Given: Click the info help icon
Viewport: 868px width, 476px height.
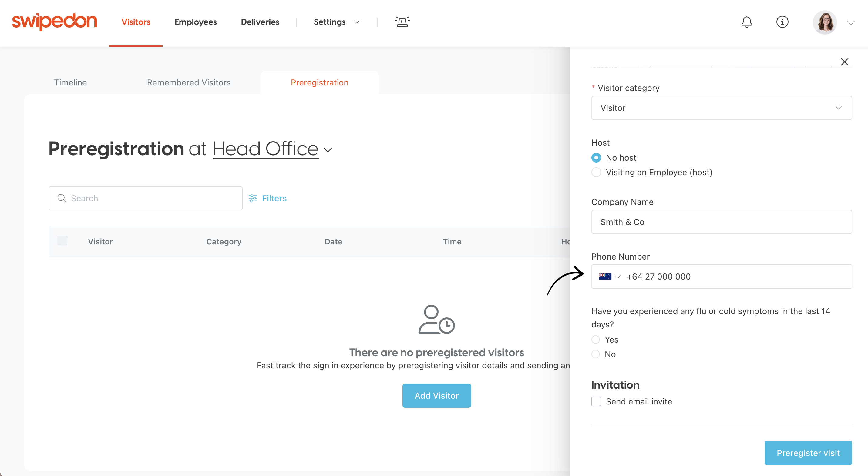Looking at the screenshot, I should 782,22.
